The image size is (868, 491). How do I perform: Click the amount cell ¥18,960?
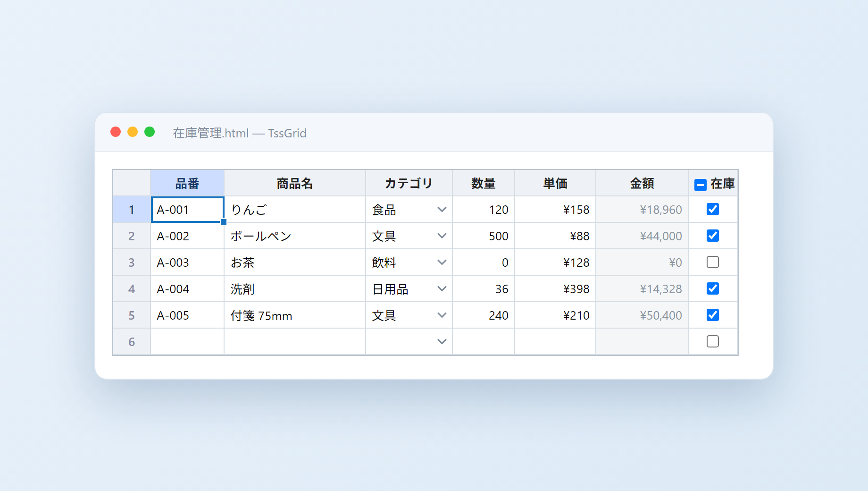click(x=642, y=210)
